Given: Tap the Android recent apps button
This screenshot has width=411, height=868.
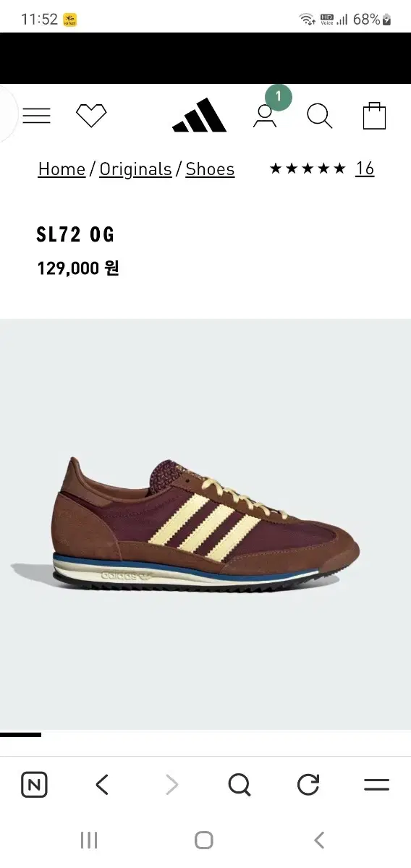Looking at the screenshot, I should point(89,840).
